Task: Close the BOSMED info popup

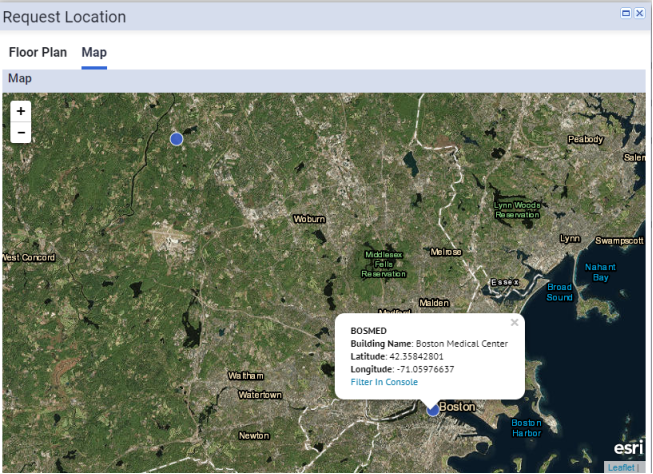Action: coord(515,323)
